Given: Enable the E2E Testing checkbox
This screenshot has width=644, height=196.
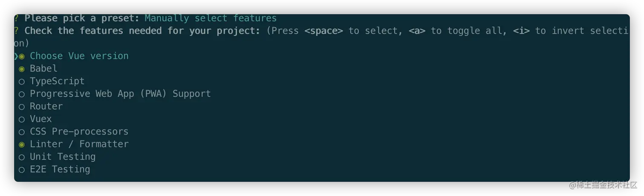Looking at the screenshot, I should (x=22, y=170).
